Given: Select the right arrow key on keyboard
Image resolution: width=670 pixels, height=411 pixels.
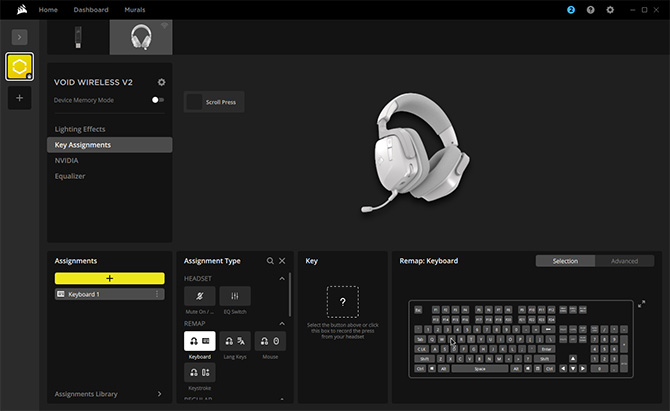Looking at the screenshot, I should [583, 369].
